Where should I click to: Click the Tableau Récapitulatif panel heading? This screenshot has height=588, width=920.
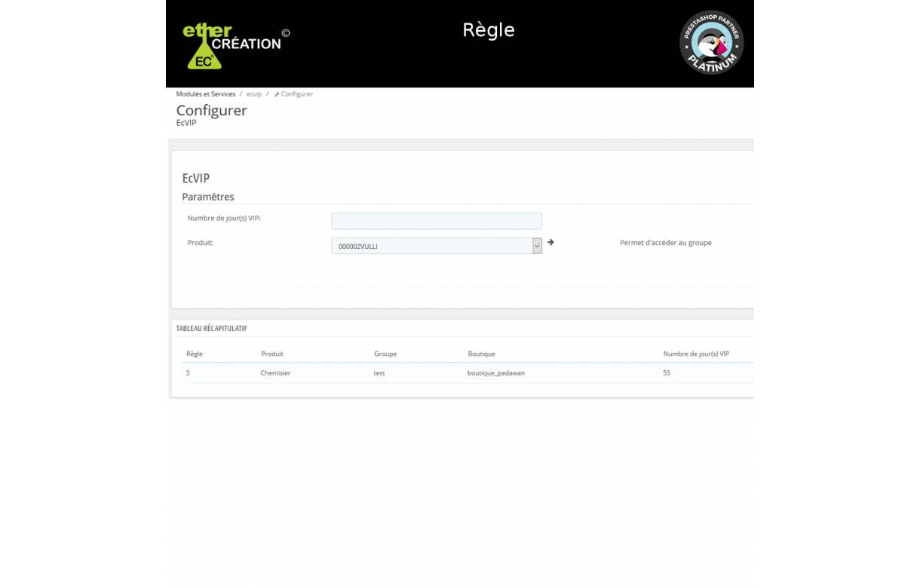212,329
